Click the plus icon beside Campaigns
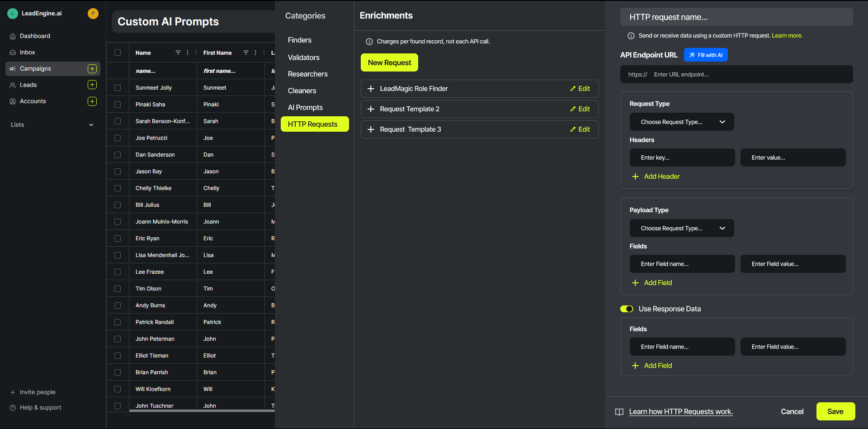Image resolution: width=868 pixels, height=429 pixels. click(92, 69)
